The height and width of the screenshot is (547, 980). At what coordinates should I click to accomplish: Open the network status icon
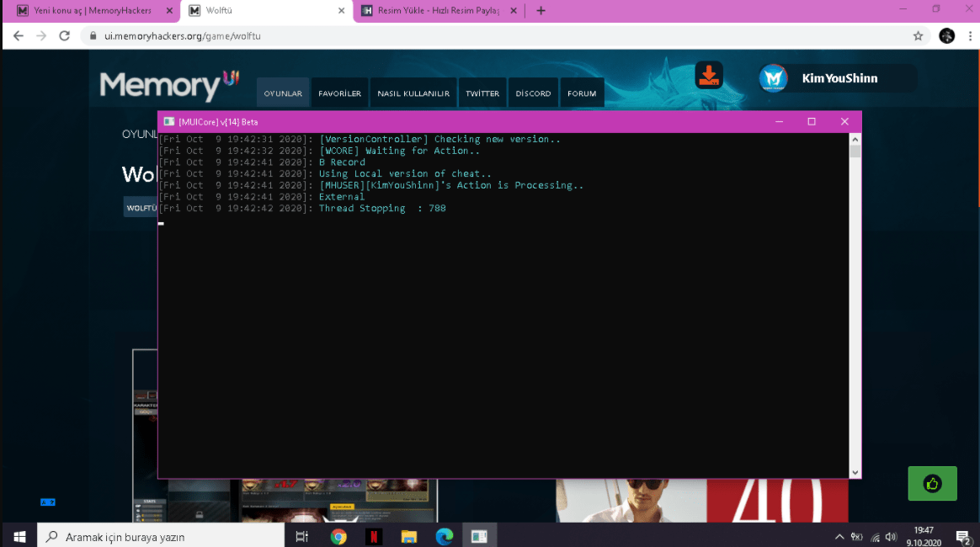(875, 537)
